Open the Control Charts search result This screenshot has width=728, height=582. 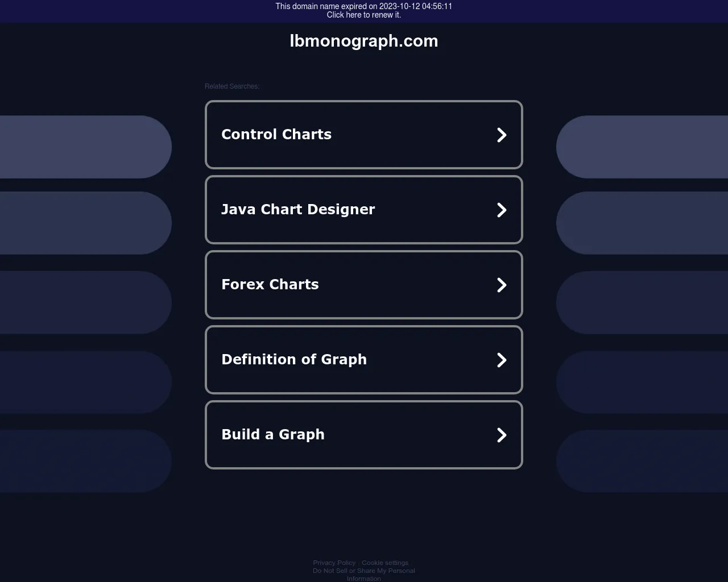276,135
